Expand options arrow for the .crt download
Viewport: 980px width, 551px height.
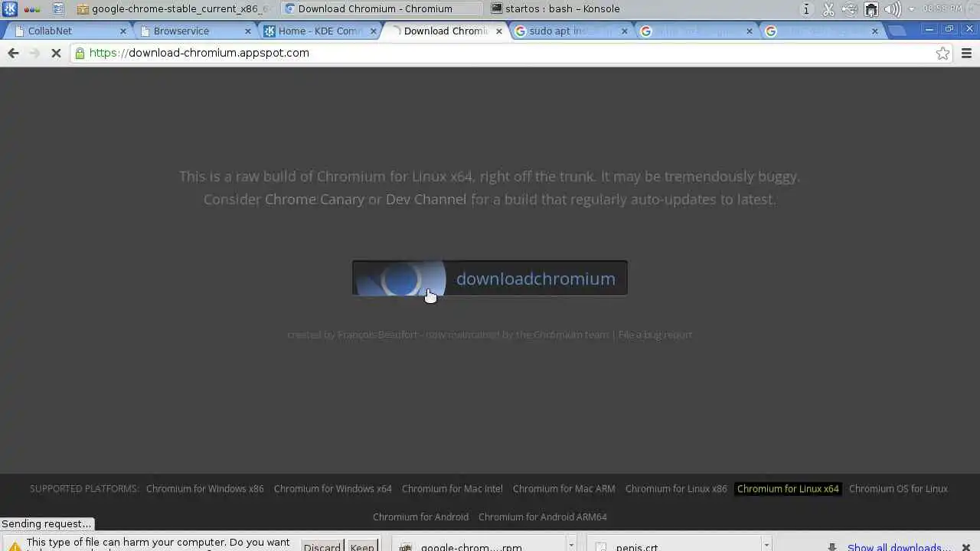(766, 545)
